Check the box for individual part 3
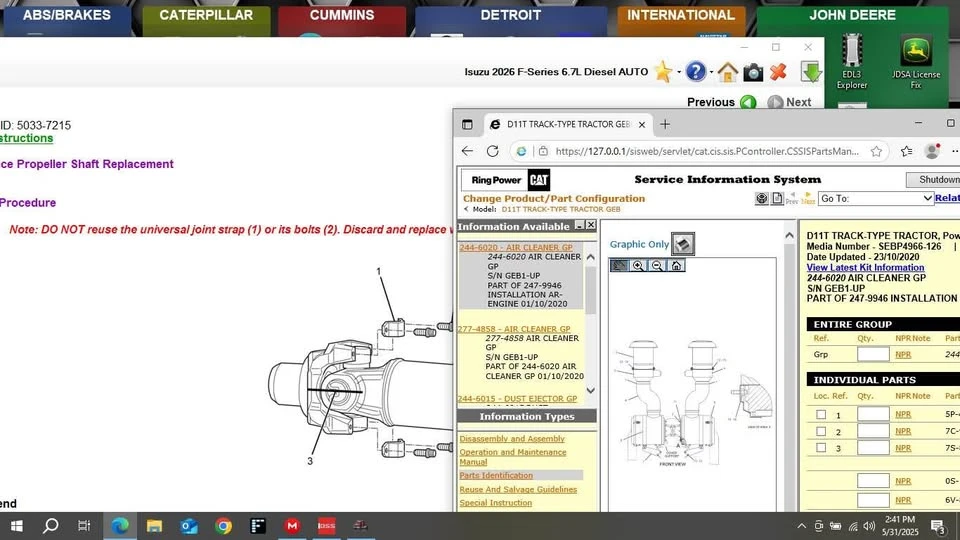This screenshot has height=540, width=960. click(821, 448)
